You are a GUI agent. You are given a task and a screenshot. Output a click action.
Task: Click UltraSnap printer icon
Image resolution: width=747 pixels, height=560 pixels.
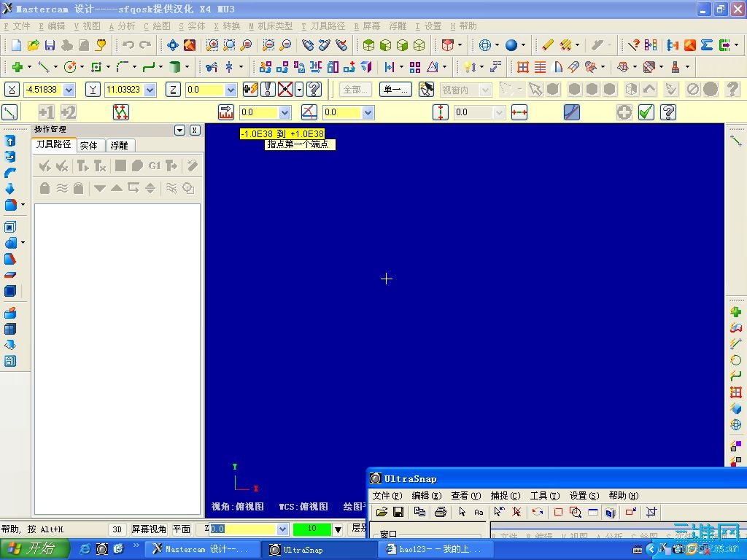(x=441, y=512)
